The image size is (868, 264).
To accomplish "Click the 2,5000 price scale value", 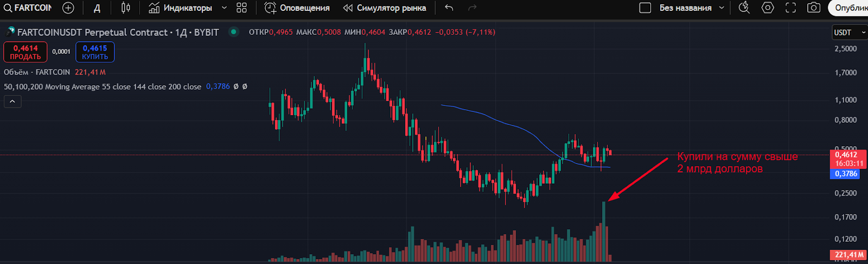I will (x=846, y=49).
